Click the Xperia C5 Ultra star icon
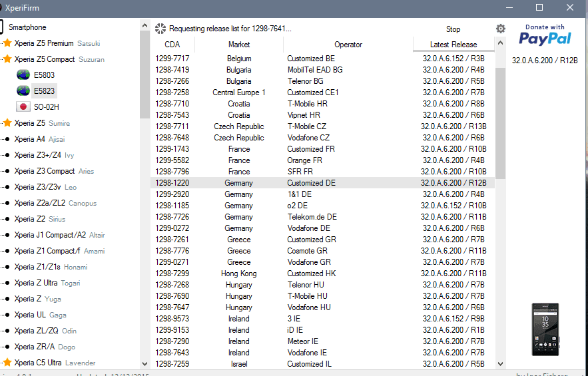The height and width of the screenshot is (376, 588). [x=7, y=363]
